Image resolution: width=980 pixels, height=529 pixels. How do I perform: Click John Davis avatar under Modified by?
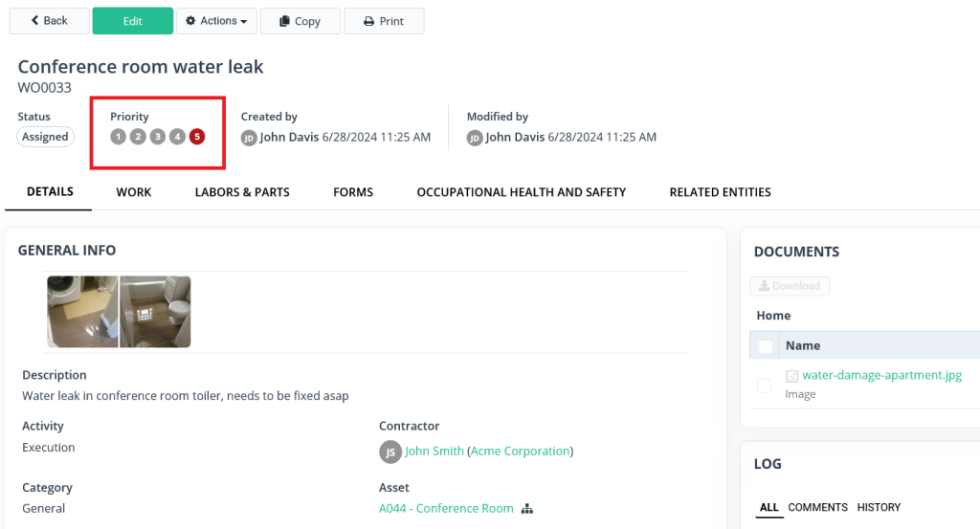pos(475,138)
